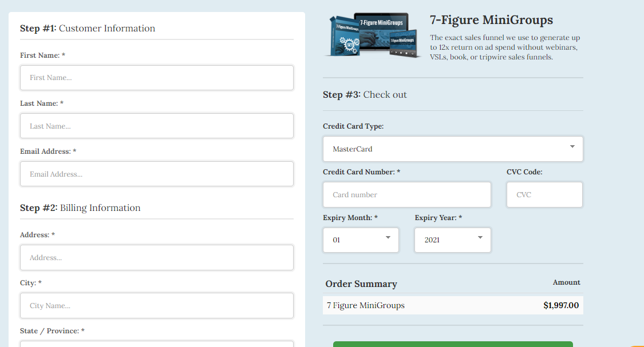Click the Credit Card Type label
Viewport: 644px width, 347px height.
(x=353, y=126)
